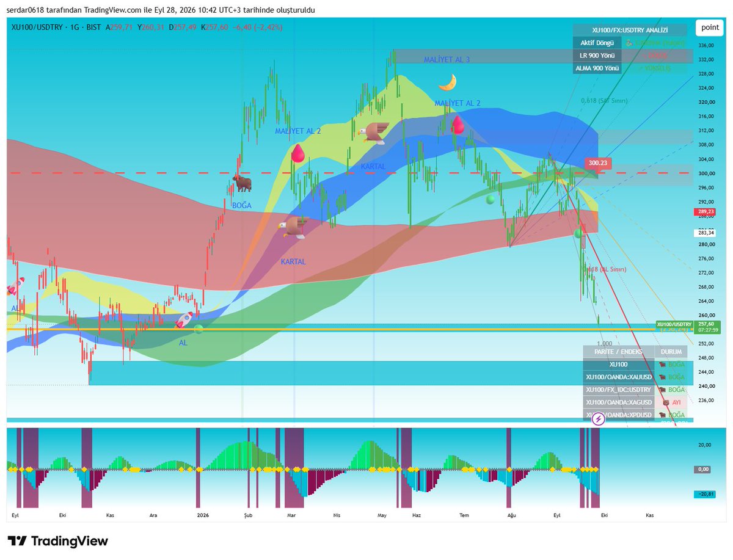This screenshot has width=733, height=560.
Task: Click the bull icon in the XPDUSD row
Action: point(663,415)
